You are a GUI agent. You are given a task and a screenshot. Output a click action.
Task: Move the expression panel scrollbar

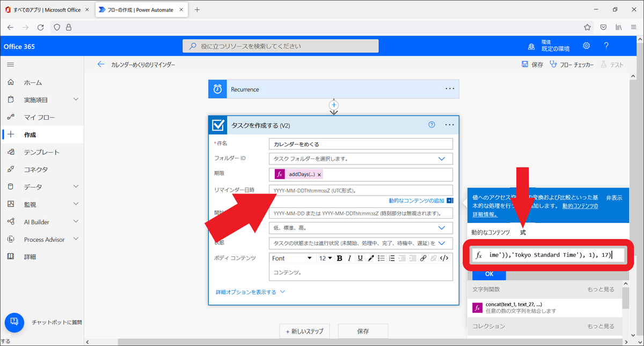(626, 297)
